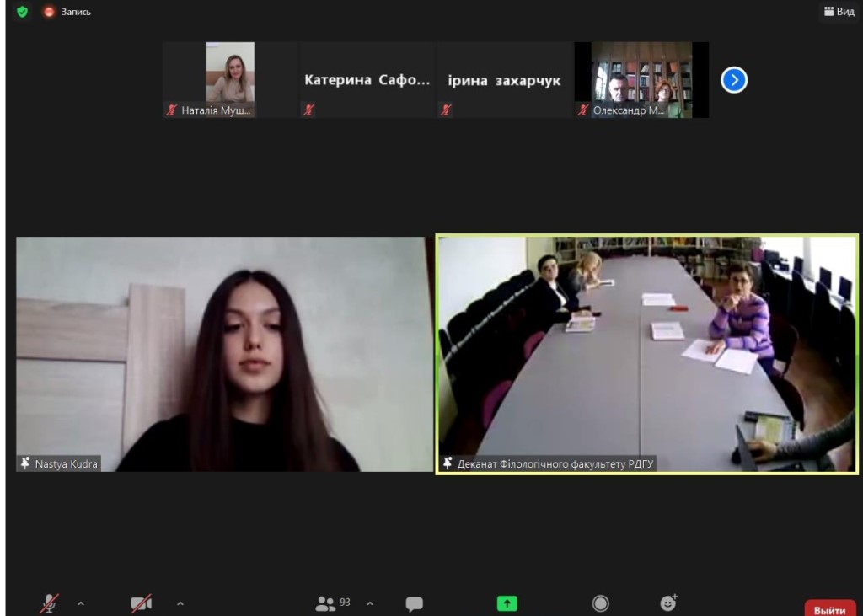Open the green encryption shield info
Image resolution: width=863 pixels, height=616 pixels.
(x=23, y=12)
